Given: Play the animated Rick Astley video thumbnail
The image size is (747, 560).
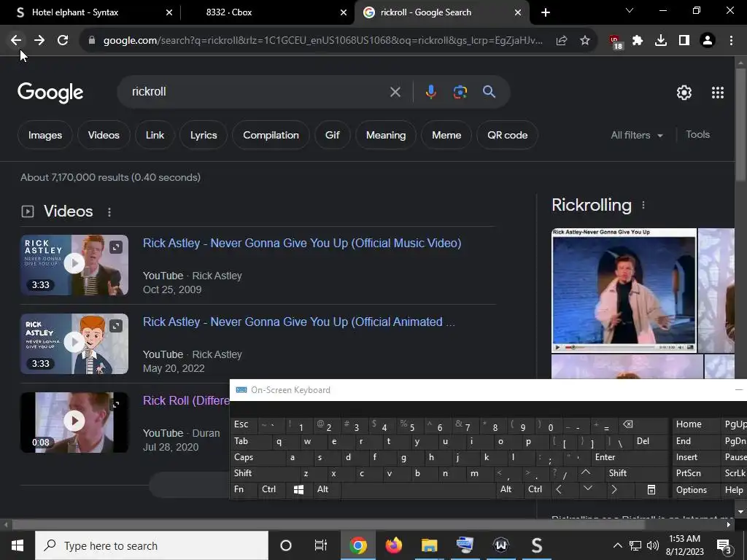Looking at the screenshot, I should click(74, 344).
